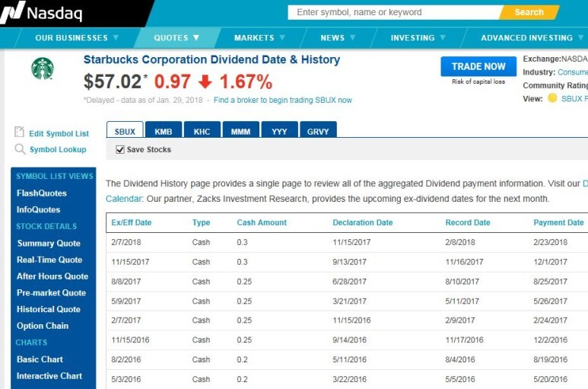588x389 pixels.
Task: Expand the Investing dropdown menu
Action: pyautogui.click(x=418, y=38)
